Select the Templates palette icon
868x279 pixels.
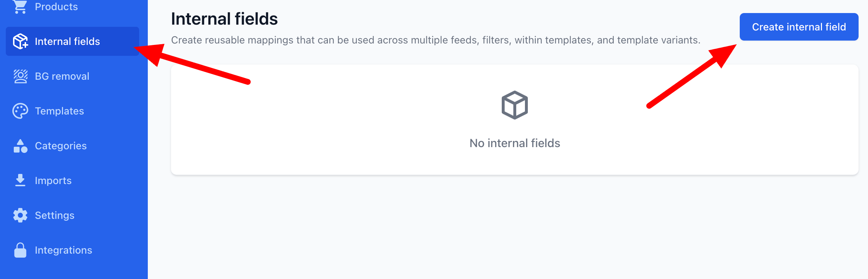(x=20, y=111)
